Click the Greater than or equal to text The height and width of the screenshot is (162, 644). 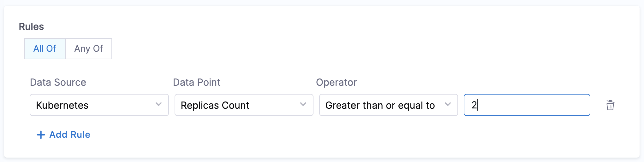pos(380,105)
